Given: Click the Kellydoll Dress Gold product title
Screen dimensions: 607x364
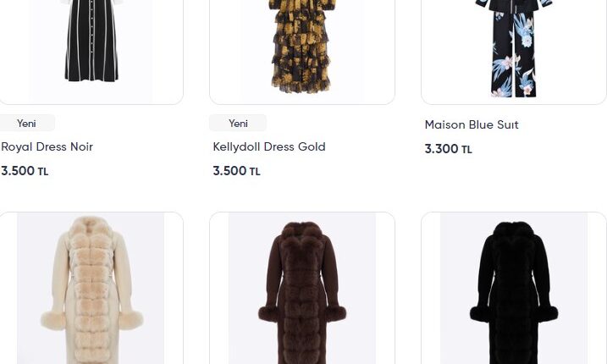Looking at the screenshot, I should coord(269,146).
